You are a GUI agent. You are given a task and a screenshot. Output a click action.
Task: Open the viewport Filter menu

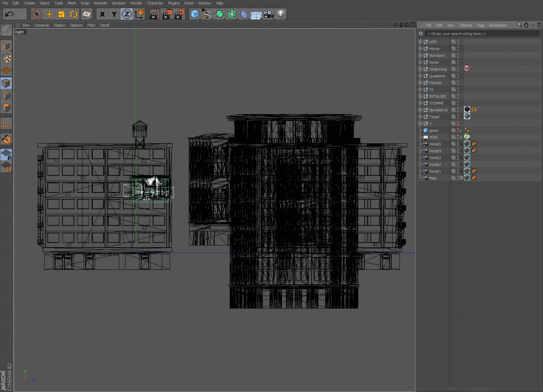[91, 25]
